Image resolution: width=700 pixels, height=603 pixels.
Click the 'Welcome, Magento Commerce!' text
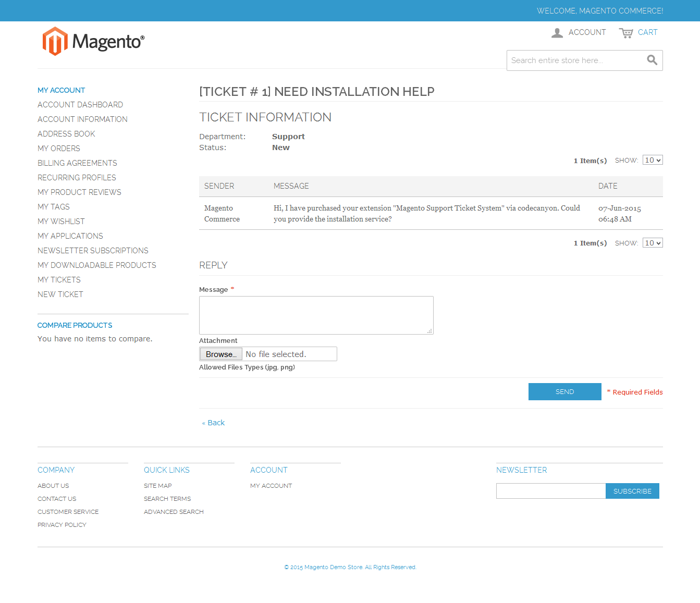coord(600,10)
